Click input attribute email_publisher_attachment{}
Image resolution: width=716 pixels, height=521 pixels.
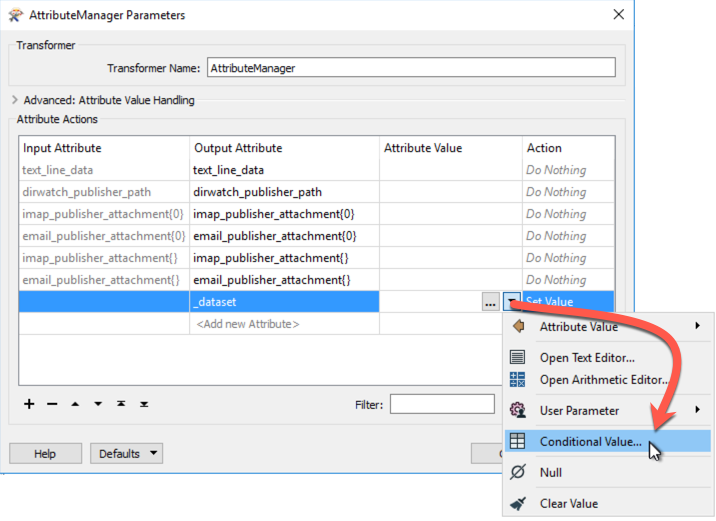104,279
